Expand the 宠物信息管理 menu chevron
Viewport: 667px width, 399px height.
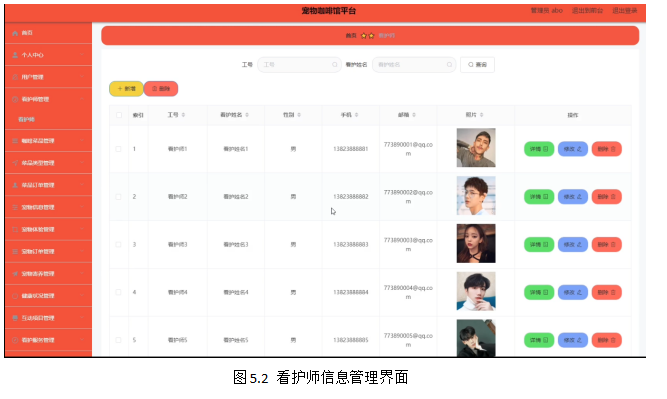pyautogui.click(x=82, y=207)
